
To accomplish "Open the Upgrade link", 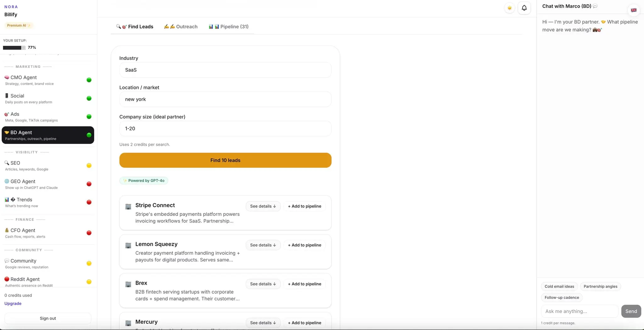I will 13,304.
